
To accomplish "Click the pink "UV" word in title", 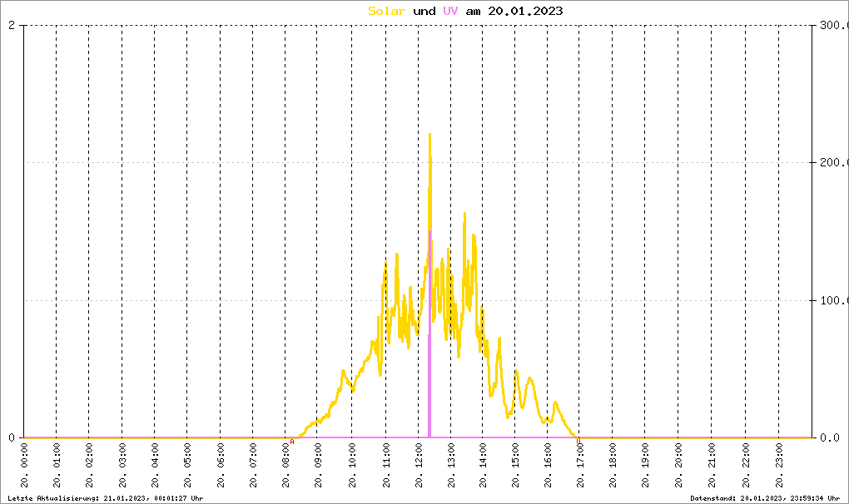I will [450, 11].
